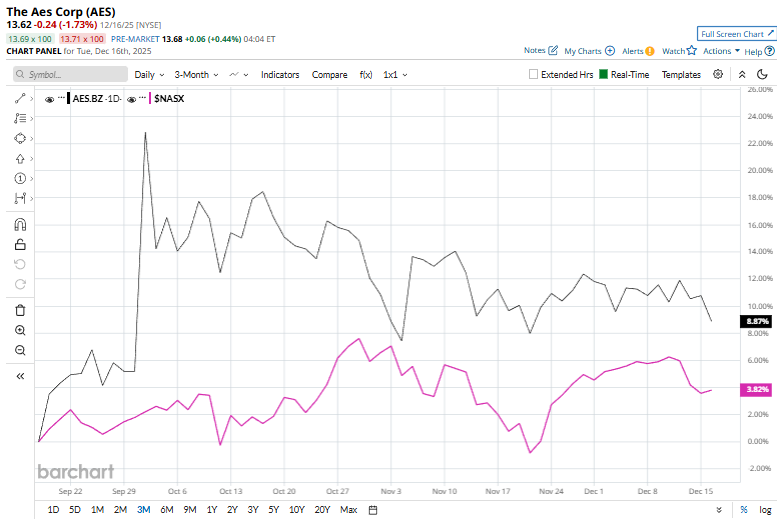Click the Notes edit icon
Image resolution: width=777 pixels, height=525 pixels.
[553, 51]
